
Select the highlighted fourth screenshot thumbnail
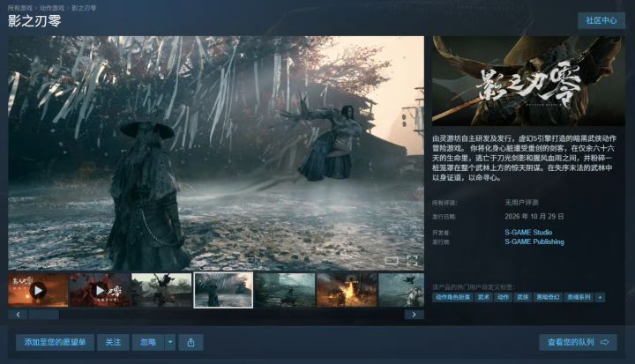223,290
